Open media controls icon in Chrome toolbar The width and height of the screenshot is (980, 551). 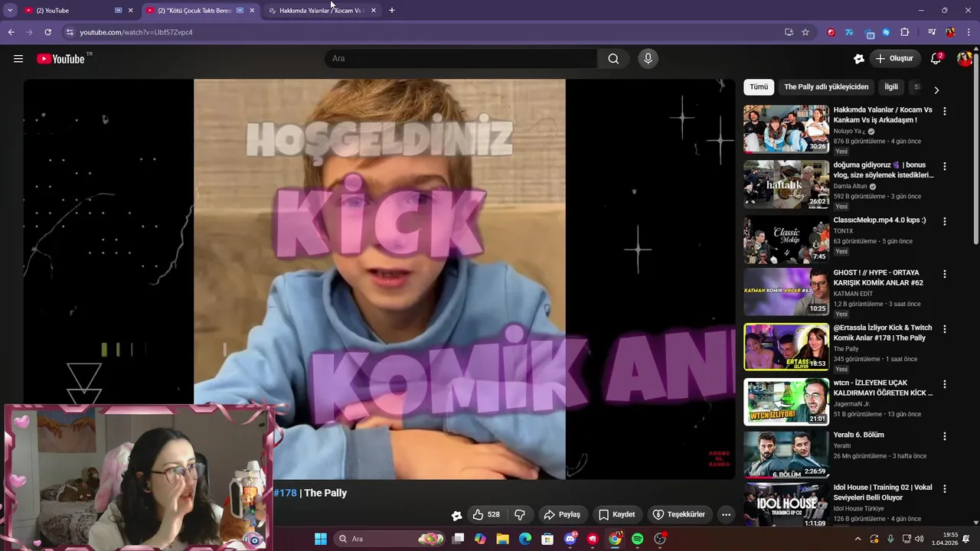click(x=932, y=32)
